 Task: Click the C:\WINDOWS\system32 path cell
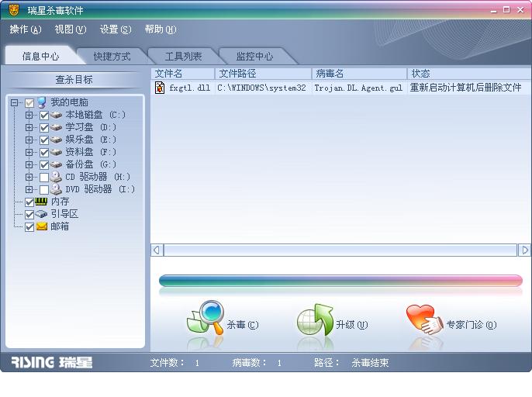click(261, 88)
